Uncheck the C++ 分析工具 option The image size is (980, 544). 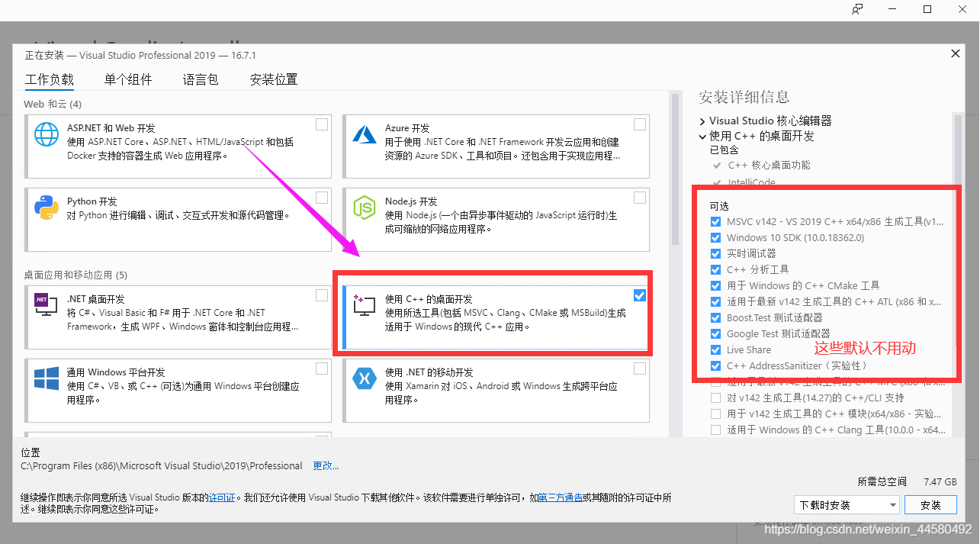click(715, 269)
